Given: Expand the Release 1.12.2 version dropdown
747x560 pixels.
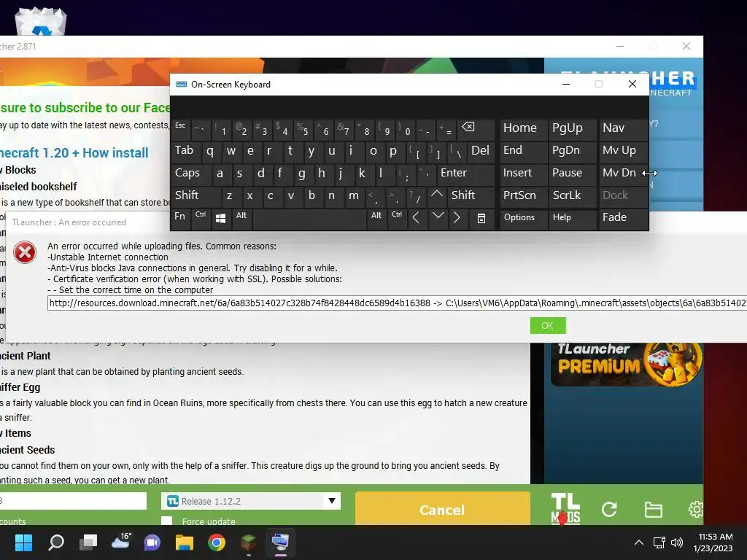Looking at the screenshot, I should [332, 501].
